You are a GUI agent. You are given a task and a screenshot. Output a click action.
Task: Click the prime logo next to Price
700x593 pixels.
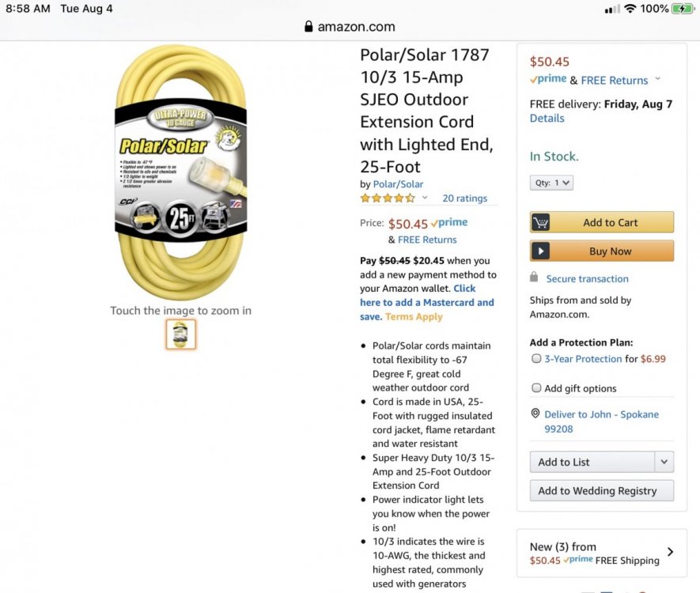[x=450, y=222]
